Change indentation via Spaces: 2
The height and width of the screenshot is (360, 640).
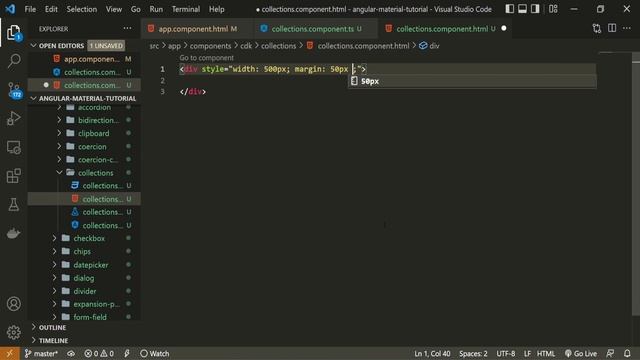(x=473, y=353)
